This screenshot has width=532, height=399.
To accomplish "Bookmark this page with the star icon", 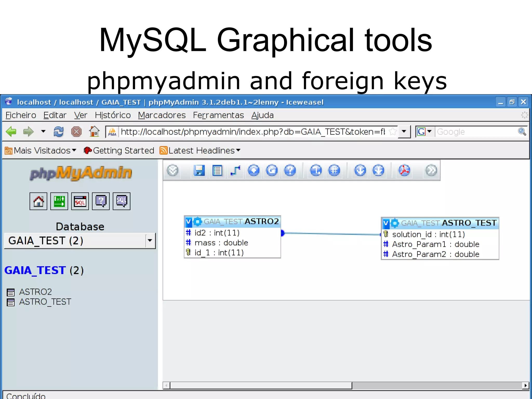I will click(393, 132).
